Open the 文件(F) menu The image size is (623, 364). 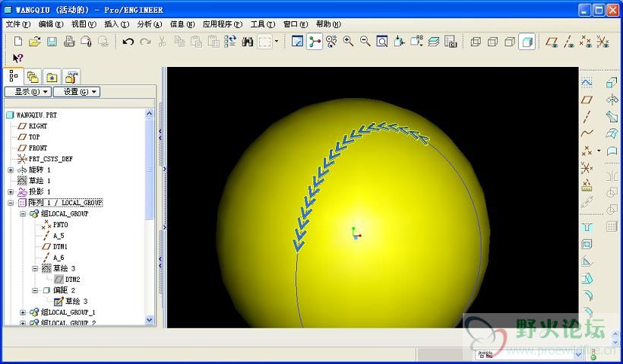tap(18, 24)
